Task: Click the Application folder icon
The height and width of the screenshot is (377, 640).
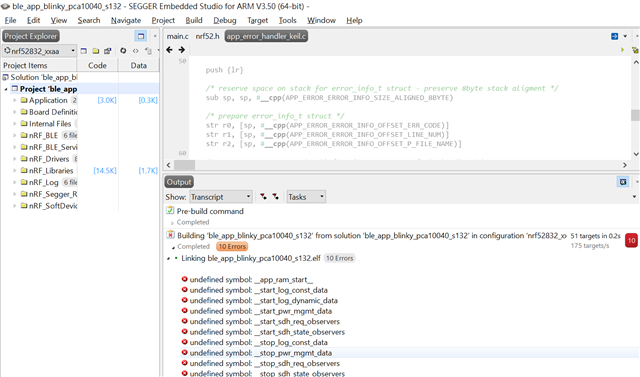Action: (24, 100)
